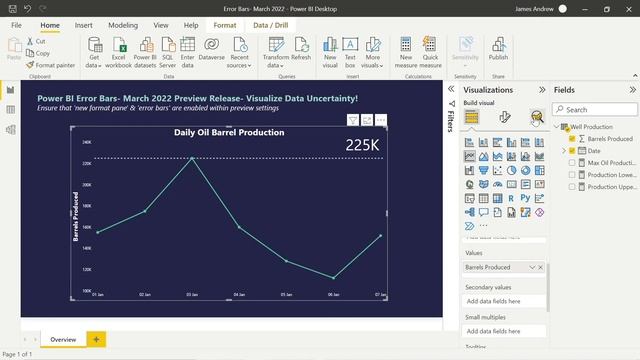Image resolution: width=640 pixels, height=360 pixels.
Task: Get more visuals via the ellipsis
Action: click(483, 225)
